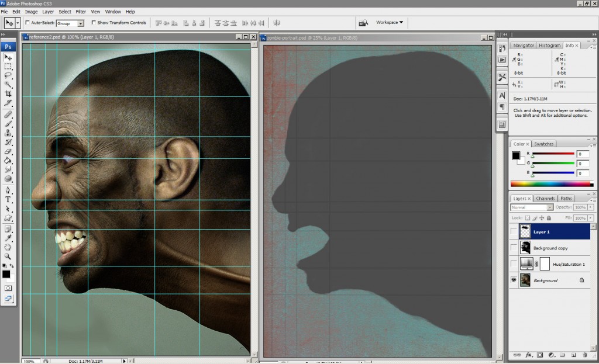Open the Auto-Select Group dropdown
The image size is (599, 364).
[x=80, y=23]
